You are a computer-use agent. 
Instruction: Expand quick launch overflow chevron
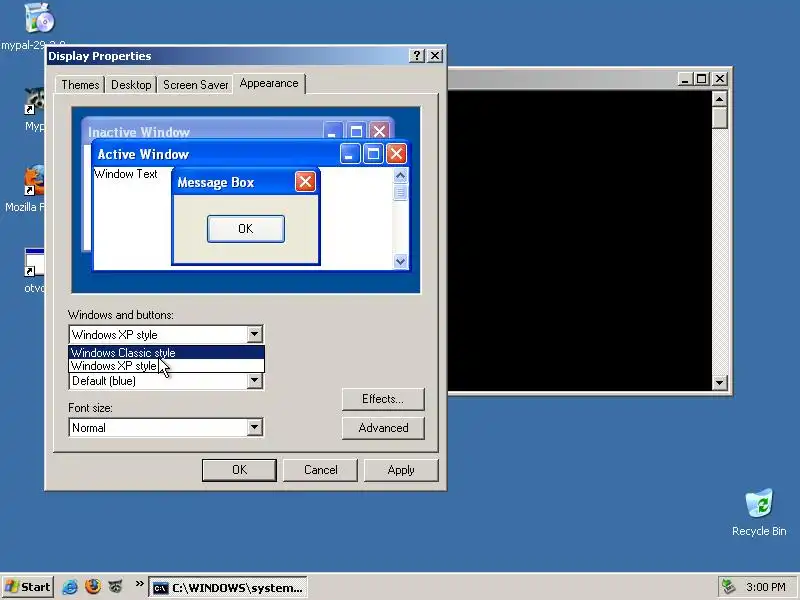(x=139, y=584)
